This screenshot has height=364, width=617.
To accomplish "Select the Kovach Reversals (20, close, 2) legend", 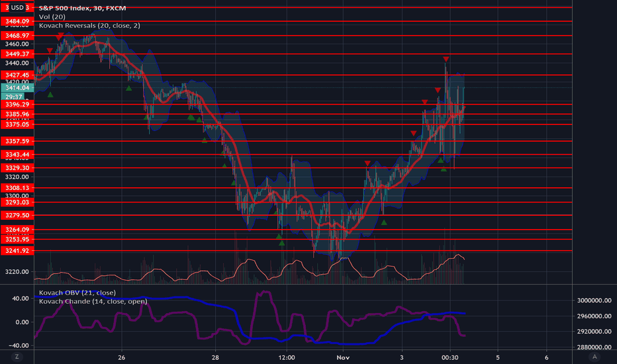I will [89, 25].
